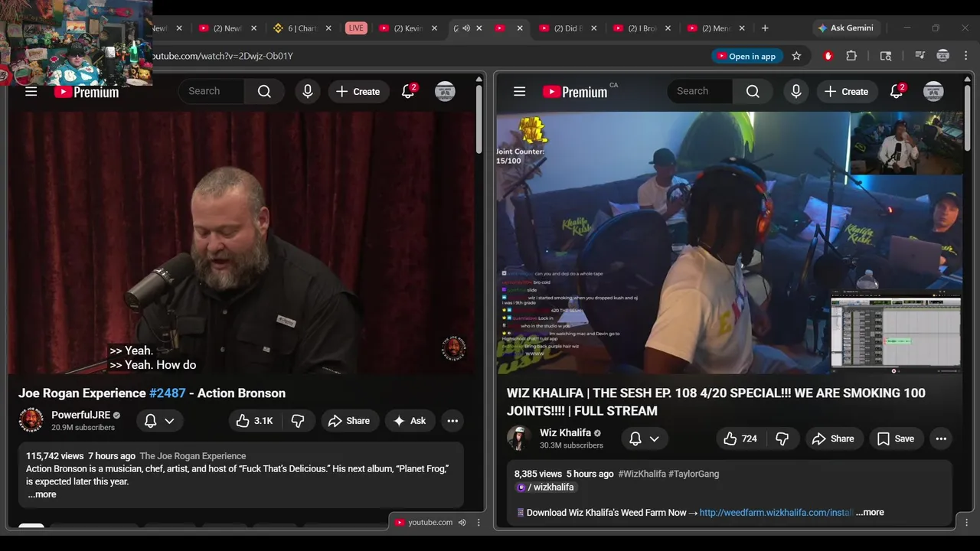This screenshot has height=551, width=980.
Task: Open the options dots beside the youtube.com bar
Action: pos(479,522)
